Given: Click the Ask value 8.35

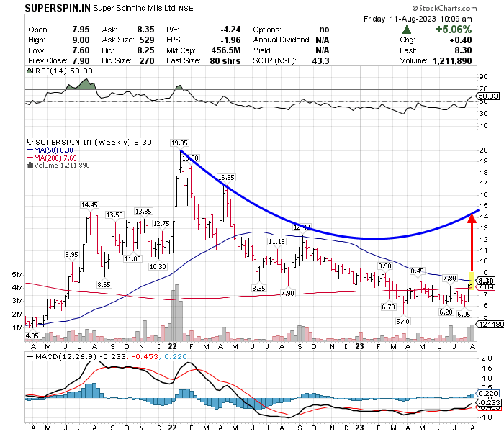Looking at the screenshot, I should click(x=146, y=30).
